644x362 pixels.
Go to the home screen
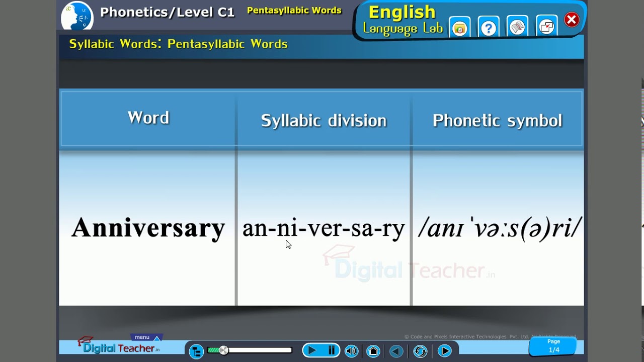tap(373, 351)
